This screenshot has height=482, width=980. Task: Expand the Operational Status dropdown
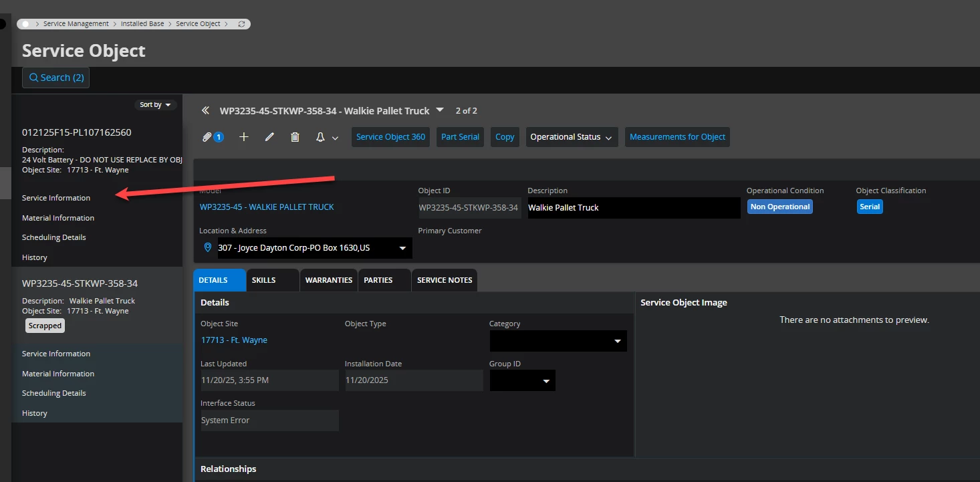[572, 137]
